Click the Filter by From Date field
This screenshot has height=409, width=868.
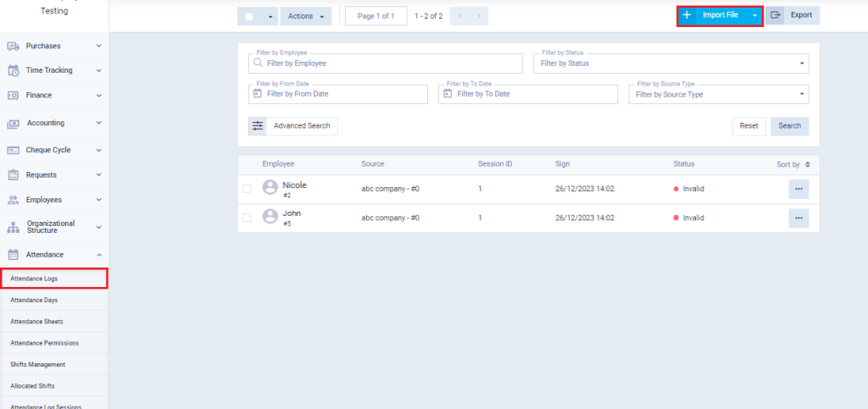point(338,95)
